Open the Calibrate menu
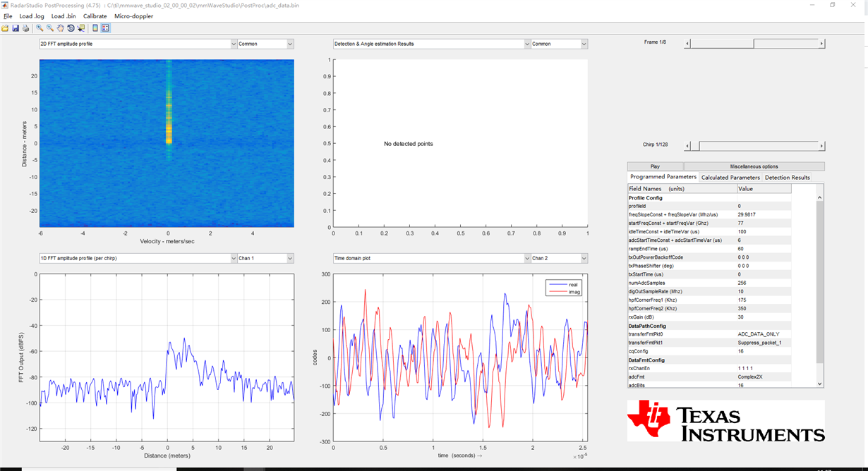The image size is (868, 471). 95,16
